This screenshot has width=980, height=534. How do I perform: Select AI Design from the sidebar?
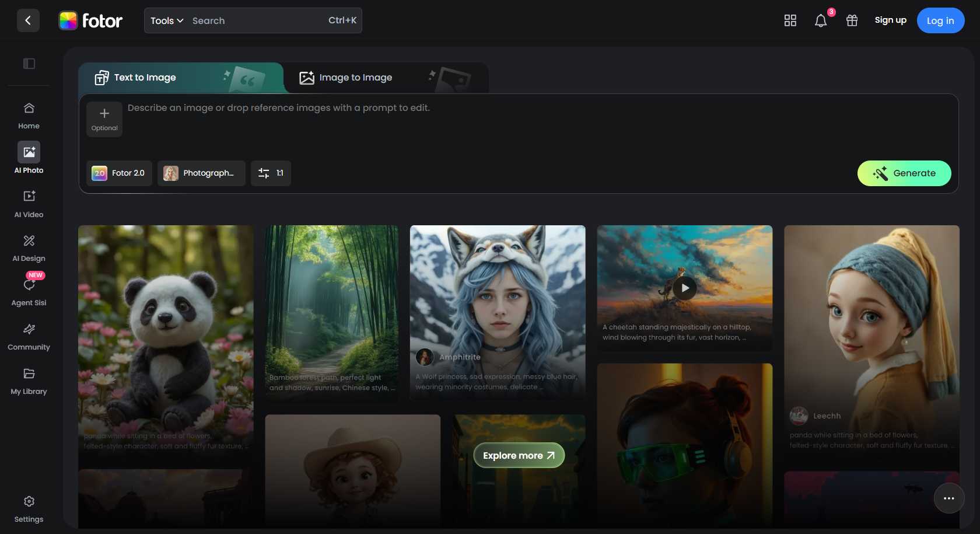pyautogui.click(x=29, y=246)
